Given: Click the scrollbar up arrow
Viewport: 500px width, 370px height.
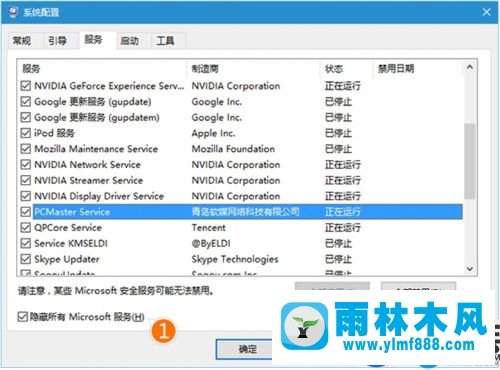Looking at the screenshot, I should (x=470, y=67).
